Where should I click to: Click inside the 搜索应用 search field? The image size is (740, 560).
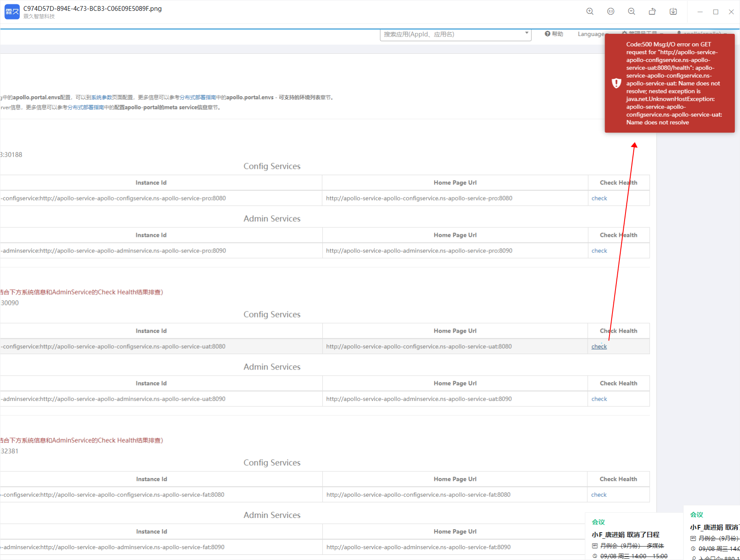[x=451, y=34]
